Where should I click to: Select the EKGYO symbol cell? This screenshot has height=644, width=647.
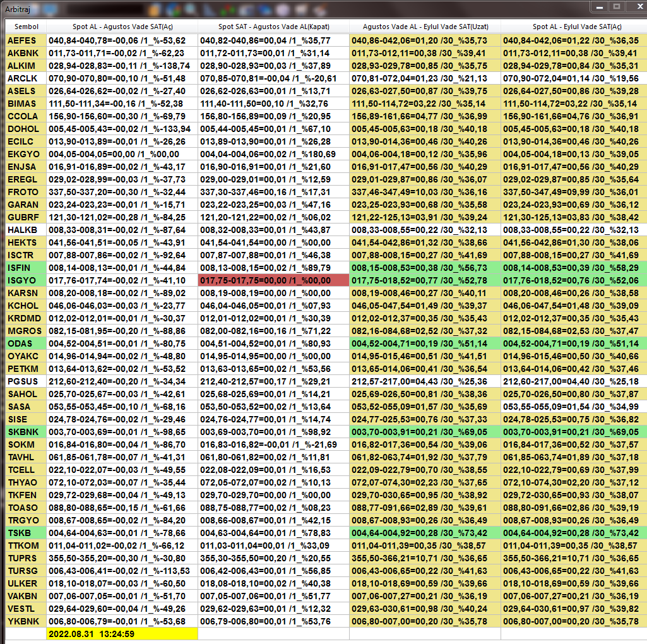26,154
